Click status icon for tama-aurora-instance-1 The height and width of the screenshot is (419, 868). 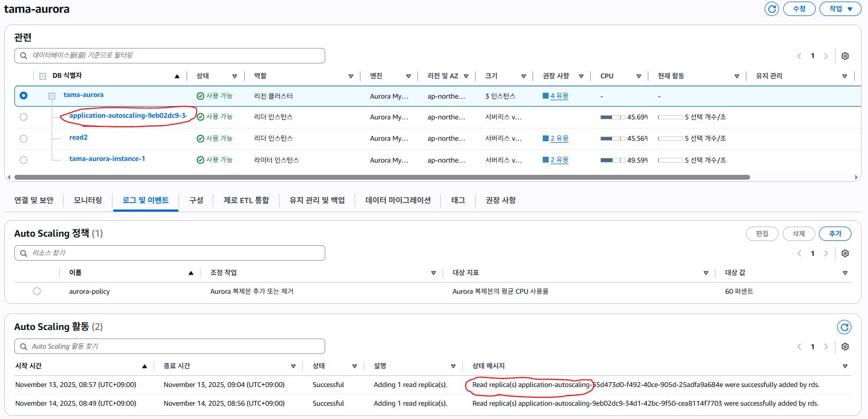point(200,160)
